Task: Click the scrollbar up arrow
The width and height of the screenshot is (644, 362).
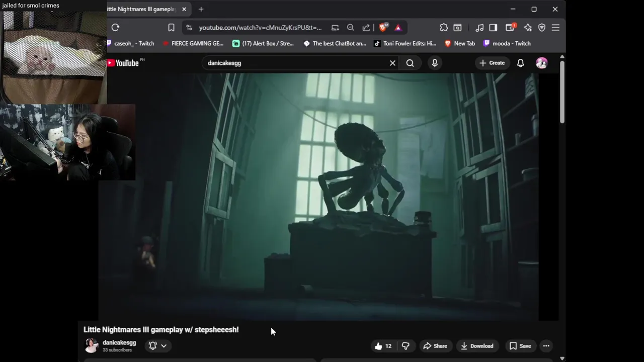Action: pos(562,57)
